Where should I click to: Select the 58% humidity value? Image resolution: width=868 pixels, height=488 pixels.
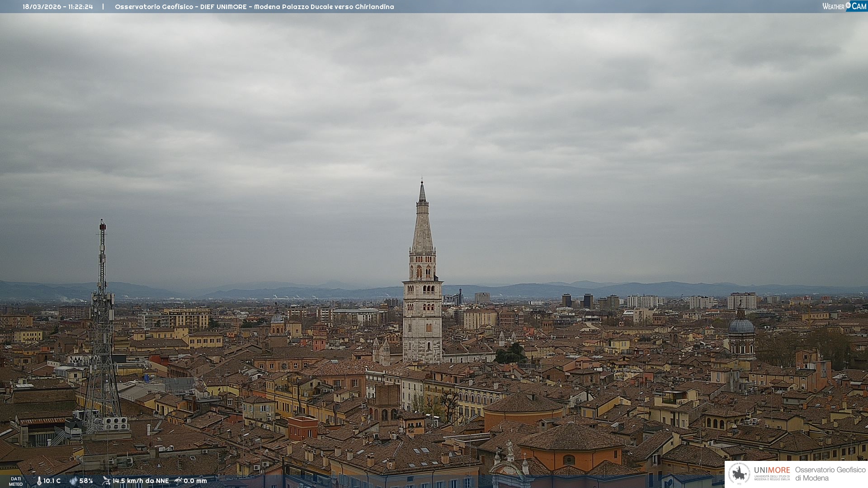click(x=86, y=481)
